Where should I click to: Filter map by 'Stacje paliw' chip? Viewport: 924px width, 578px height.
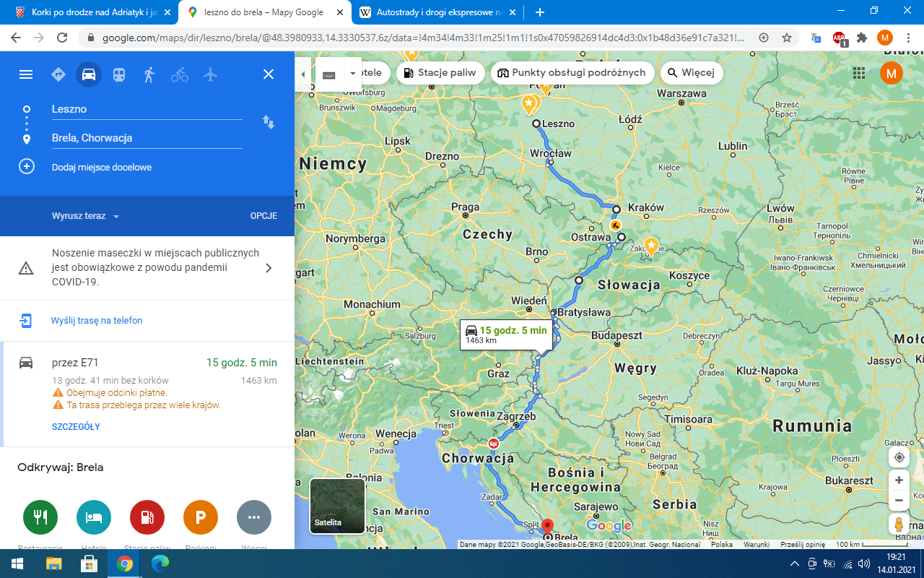pyautogui.click(x=439, y=73)
